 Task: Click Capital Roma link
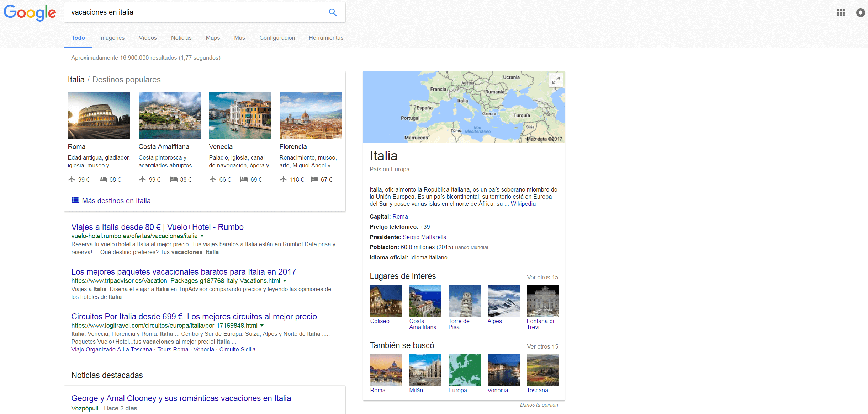tap(400, 216)
